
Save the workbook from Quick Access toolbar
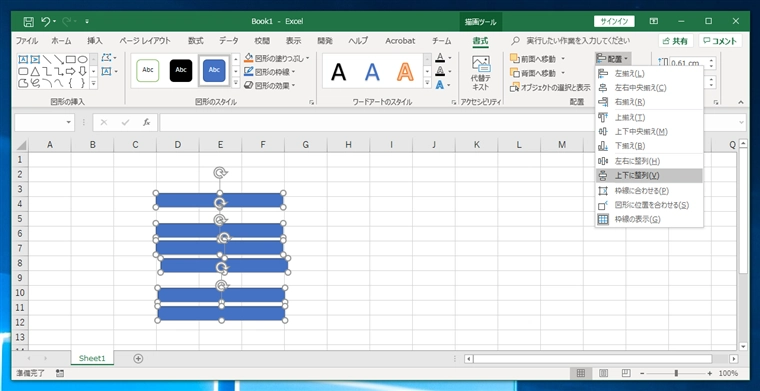28,21
